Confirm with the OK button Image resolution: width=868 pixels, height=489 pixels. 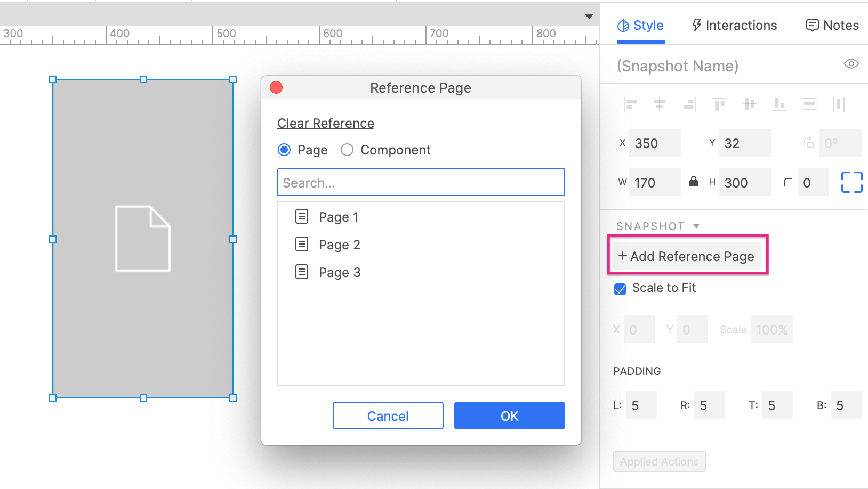tap(509, 415)
